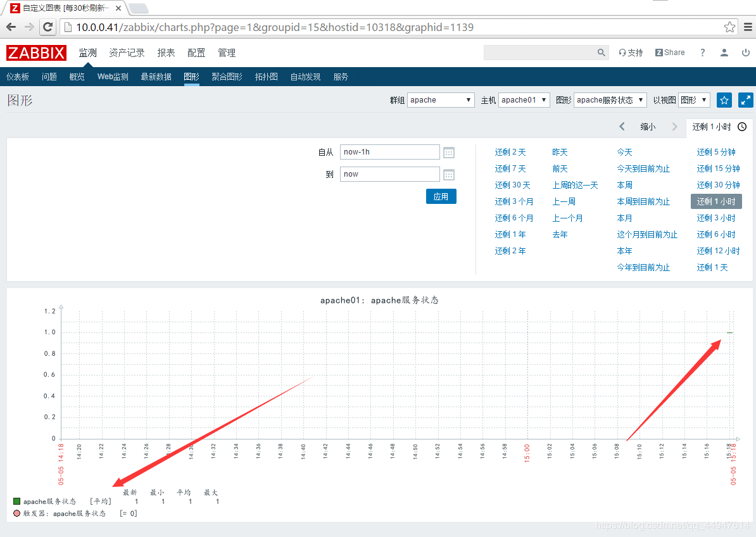Select 还剩 2 天 time range
The image size is (756, 537).
click(x=510, y=153)
